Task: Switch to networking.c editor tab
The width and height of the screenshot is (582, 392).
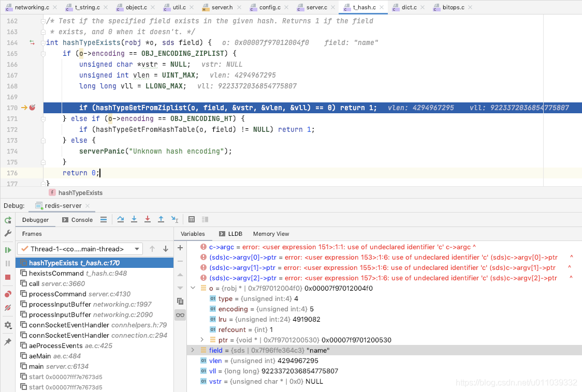Action: click(32, 7)
